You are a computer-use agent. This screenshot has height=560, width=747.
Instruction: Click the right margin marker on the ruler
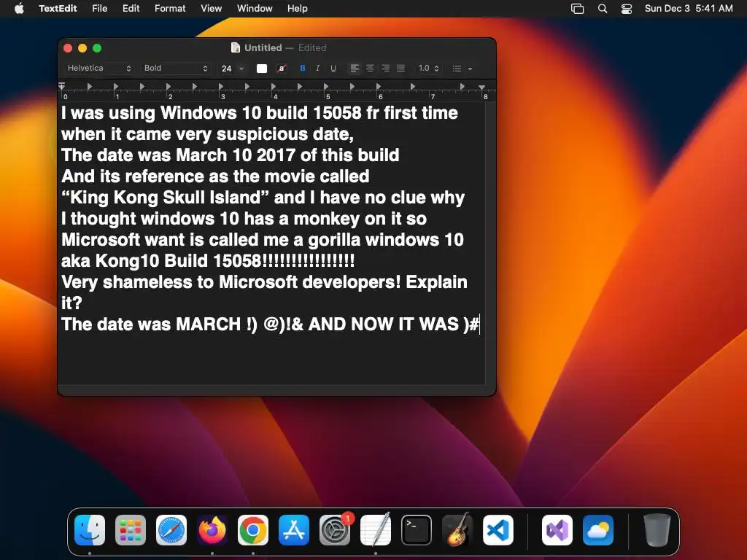(x=482, y=87)
